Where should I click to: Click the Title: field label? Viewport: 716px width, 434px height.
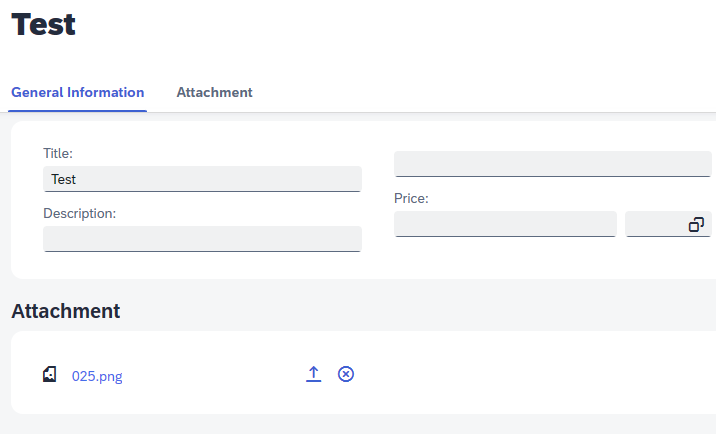point(58,153)
